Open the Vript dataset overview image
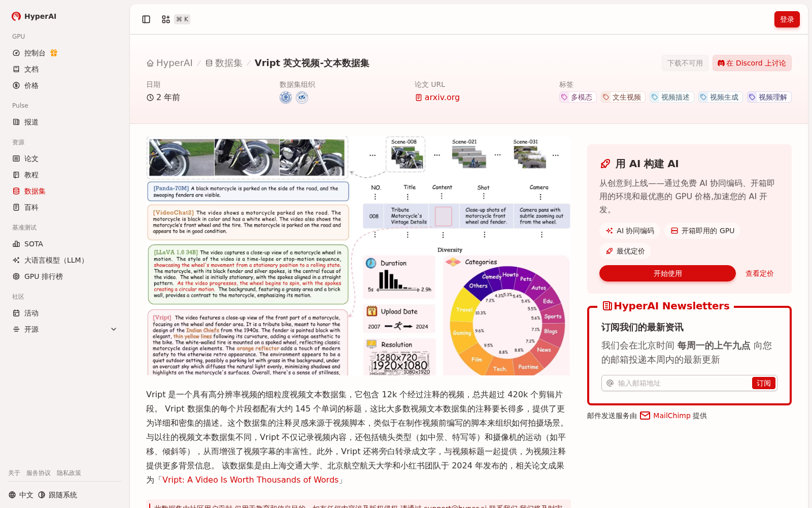812x508 pixels. [358, 256]
